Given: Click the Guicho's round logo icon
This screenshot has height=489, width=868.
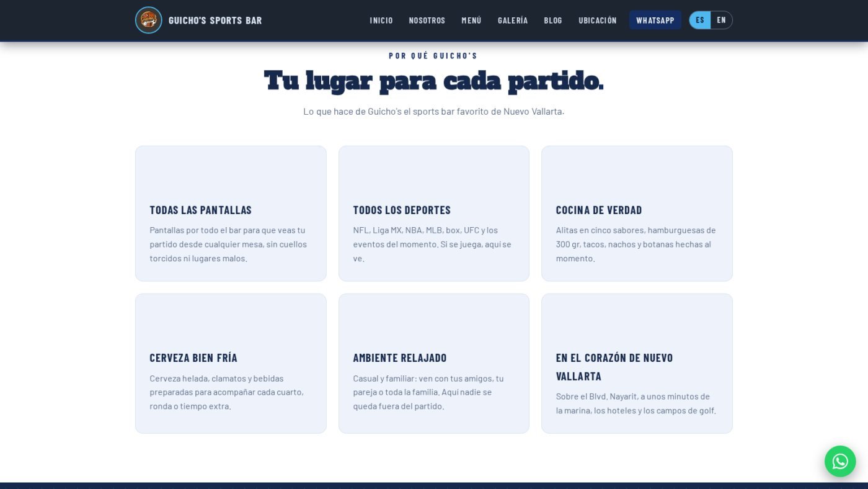Looking at the screenshot, I should pos(149,20).
